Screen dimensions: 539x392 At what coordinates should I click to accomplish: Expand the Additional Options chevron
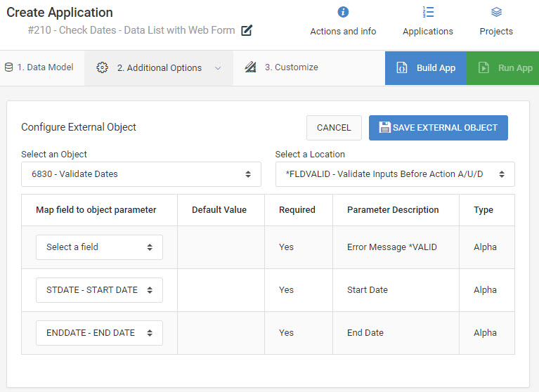coord(218,68)
